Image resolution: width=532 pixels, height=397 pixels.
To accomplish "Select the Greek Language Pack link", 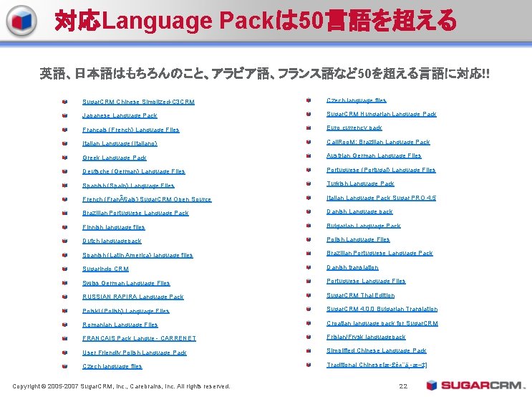I will click(115, 158).
